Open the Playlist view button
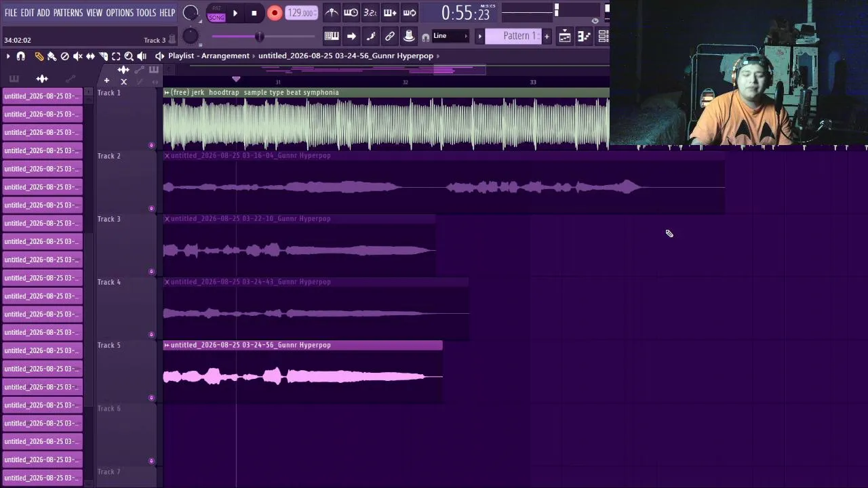Image resolution: width=868 pixels, height=488 pixels. click(565, 37)
